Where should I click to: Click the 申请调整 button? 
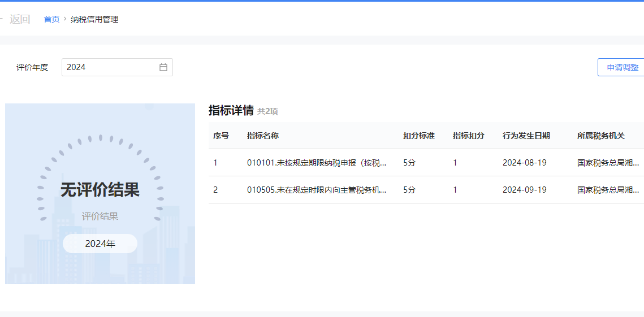pos(622,67)
